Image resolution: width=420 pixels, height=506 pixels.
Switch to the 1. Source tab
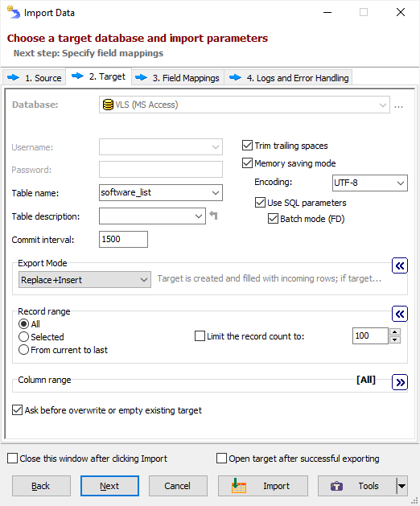click(35, 78)
